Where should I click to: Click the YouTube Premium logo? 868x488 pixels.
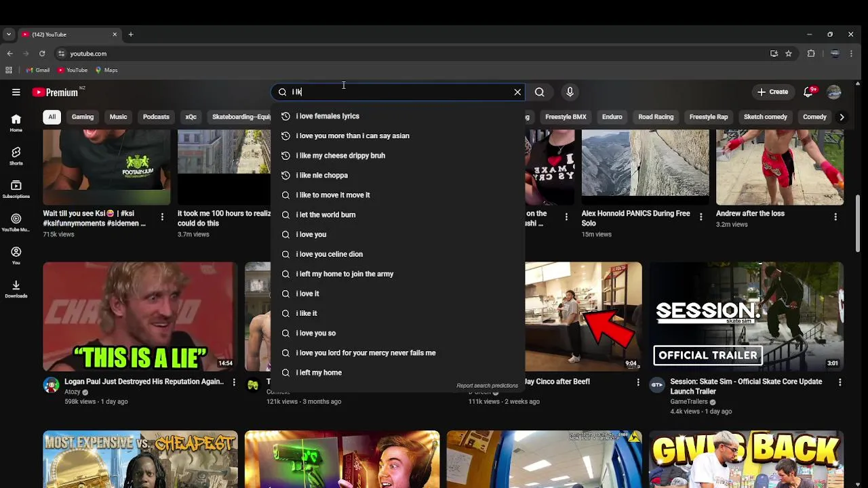[x=55, y=92]
